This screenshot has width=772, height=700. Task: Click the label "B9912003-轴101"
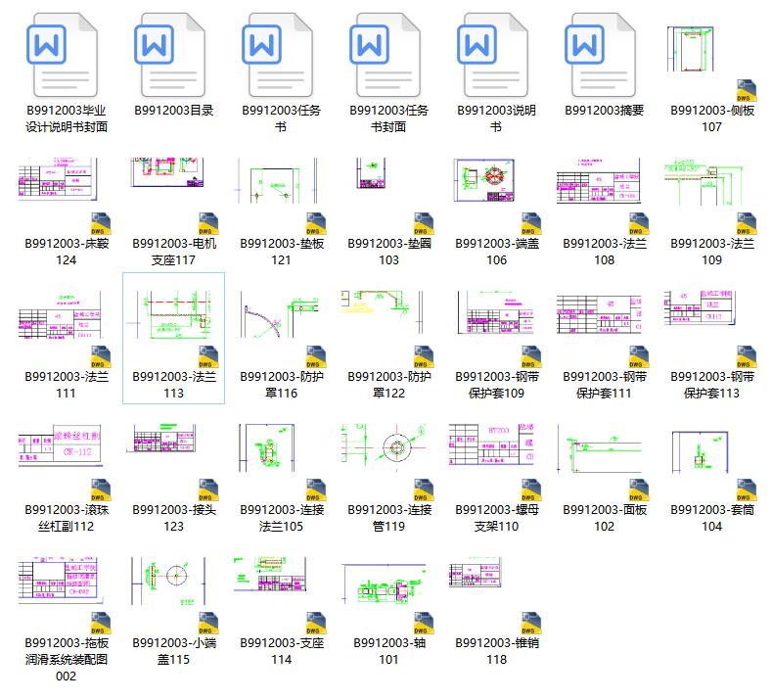389,651
